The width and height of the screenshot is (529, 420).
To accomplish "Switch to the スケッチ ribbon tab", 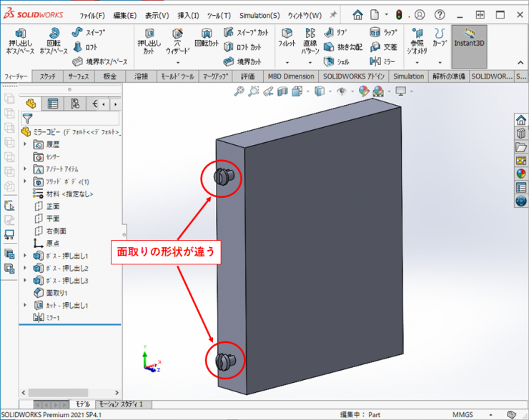I will coord(48,76).
